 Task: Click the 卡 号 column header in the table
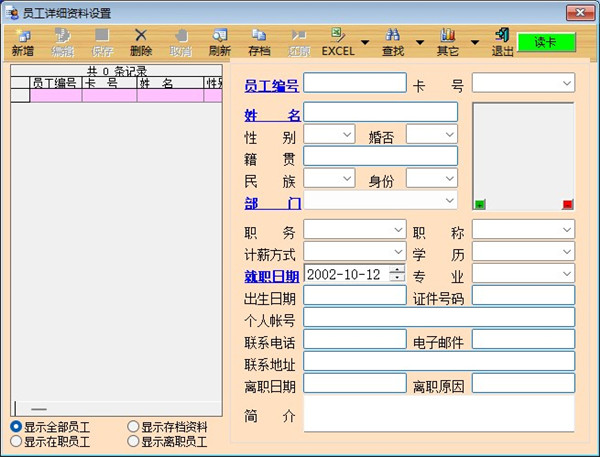[x=109, y=83]
